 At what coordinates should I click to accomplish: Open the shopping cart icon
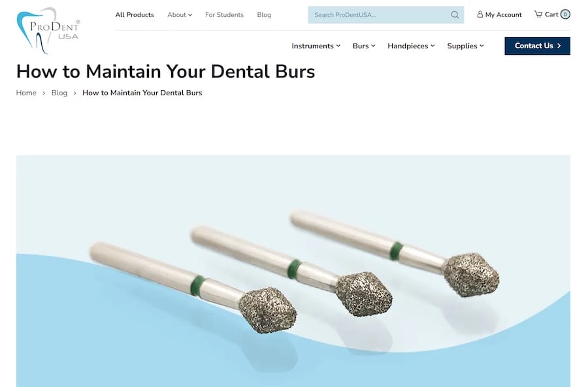coord(538,14)
